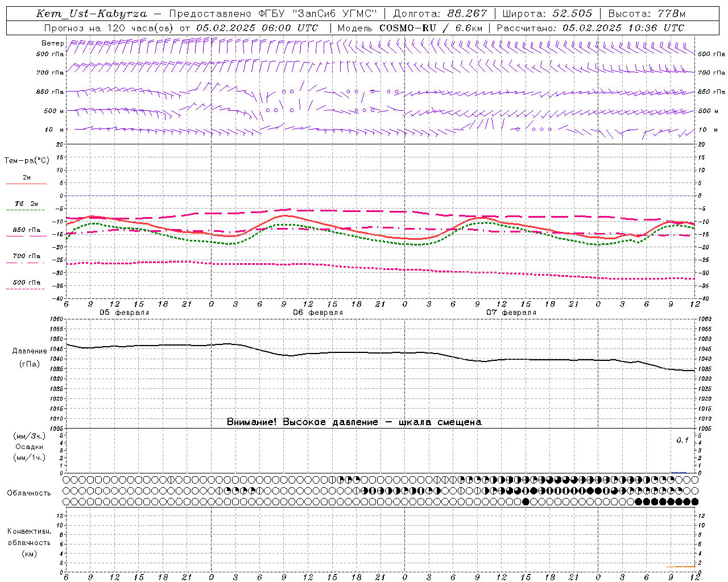Click the 06 февраля date label
The image size is (728, 582).
pyautogui.click(x=318, y=313)
